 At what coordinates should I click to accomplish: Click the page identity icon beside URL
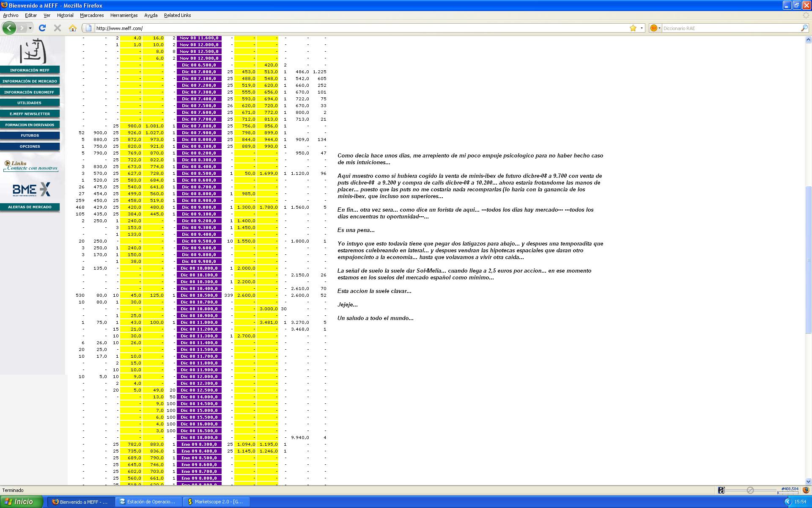(x=88, y=28)
